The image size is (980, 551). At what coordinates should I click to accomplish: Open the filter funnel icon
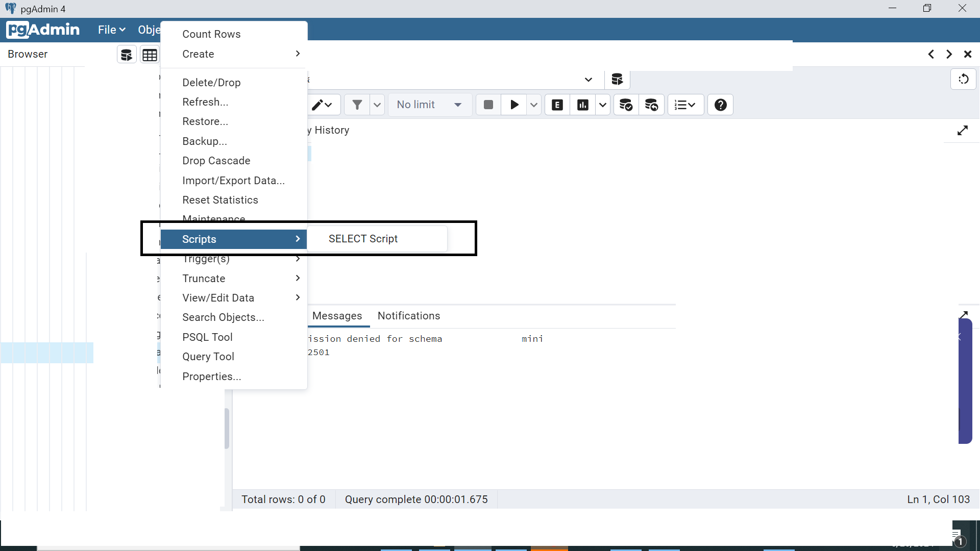(357, 105)
